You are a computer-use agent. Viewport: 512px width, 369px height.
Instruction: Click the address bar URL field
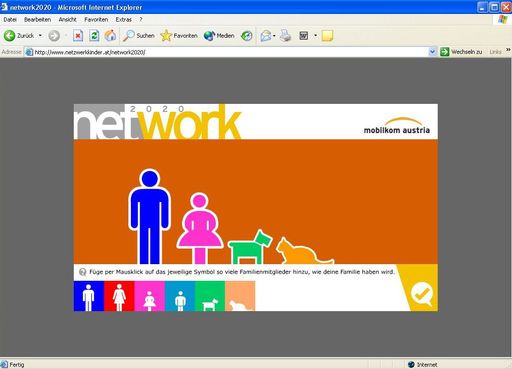pos(230,52)
